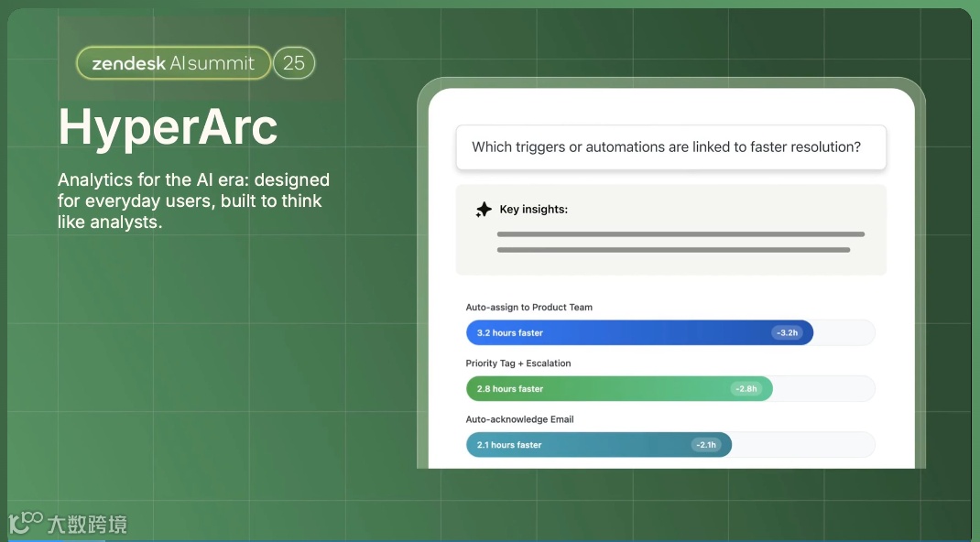Click the HyperArc heading

point(168,128)
